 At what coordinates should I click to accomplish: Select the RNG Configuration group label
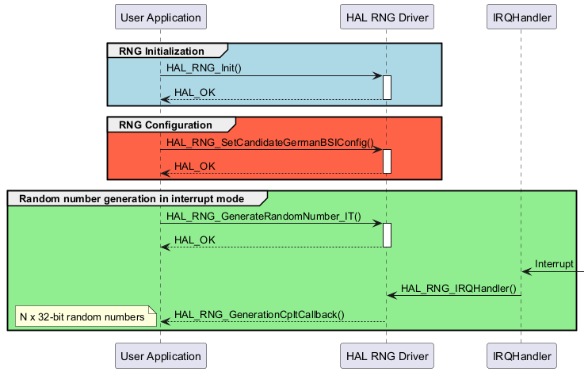pos(166,125)
